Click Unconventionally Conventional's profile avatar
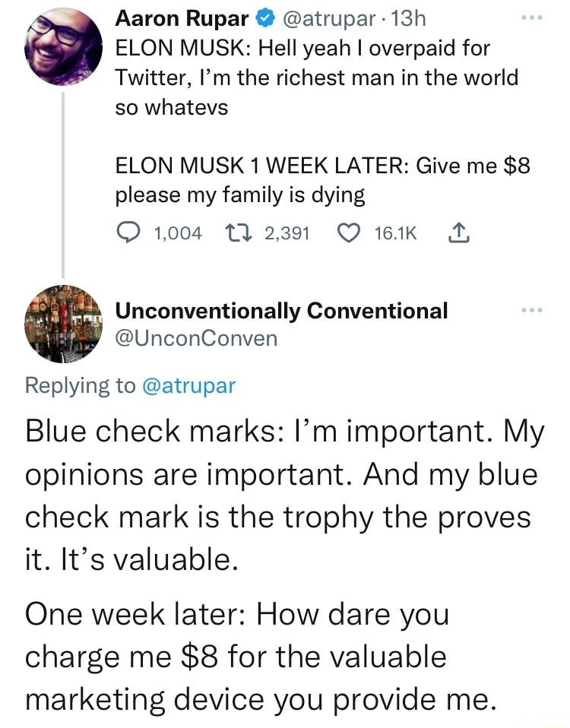Image resolution: width=570 pixels, height=728 pixels. [63, 323]
